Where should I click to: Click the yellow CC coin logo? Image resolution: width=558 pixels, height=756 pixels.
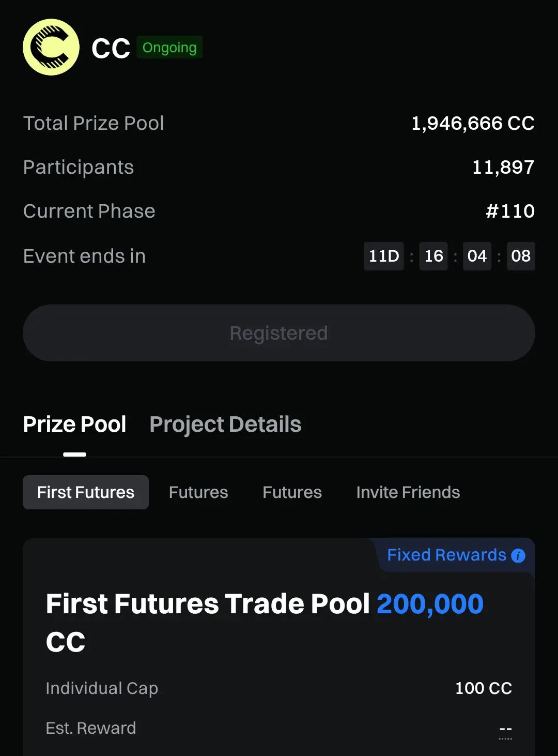click(51, 48)
